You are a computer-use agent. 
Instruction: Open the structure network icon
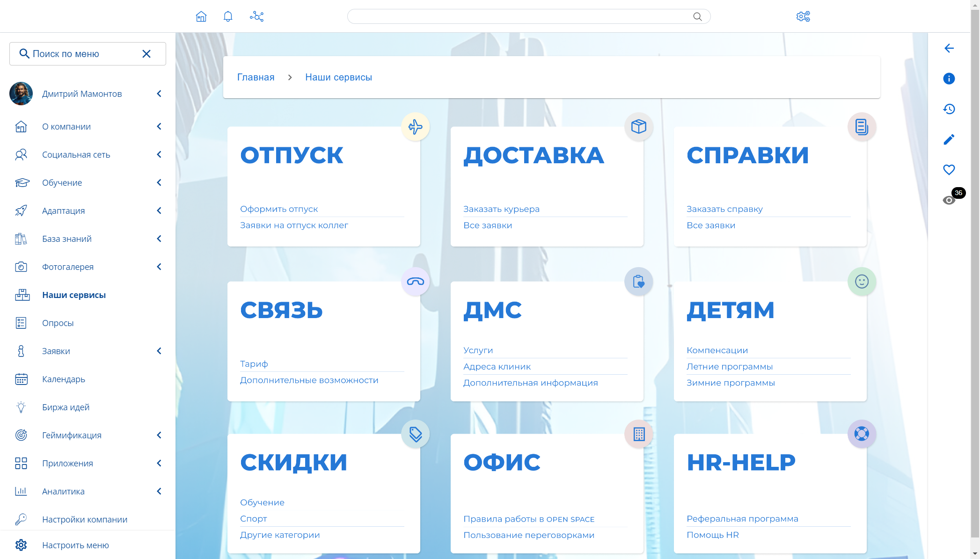pos(256,17)
